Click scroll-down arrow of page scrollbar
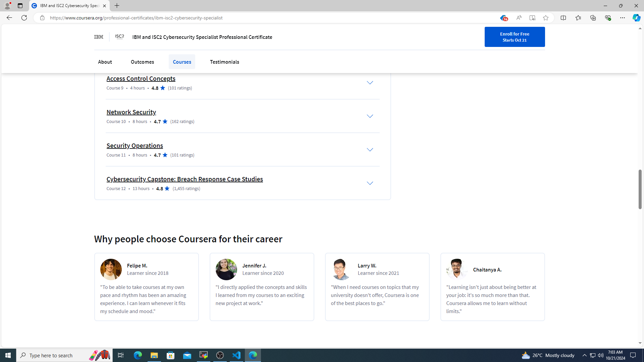This screenshot has height=362, width=644. [640, 343]
